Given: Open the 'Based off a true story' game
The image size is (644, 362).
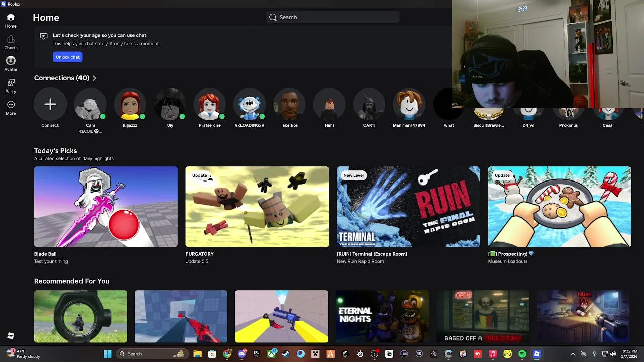Looking at the screenshot, I should [483, 316].
